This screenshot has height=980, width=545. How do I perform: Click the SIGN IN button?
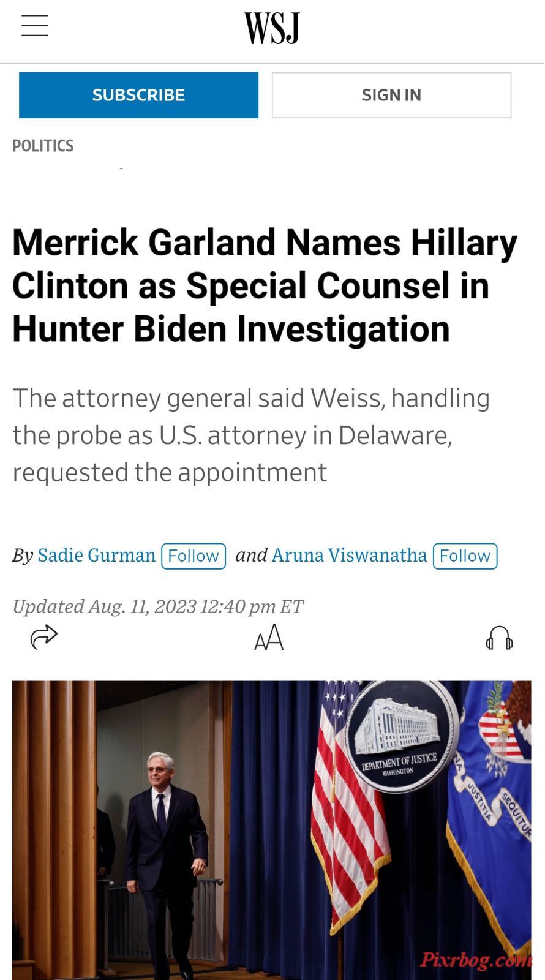point(391,95)
